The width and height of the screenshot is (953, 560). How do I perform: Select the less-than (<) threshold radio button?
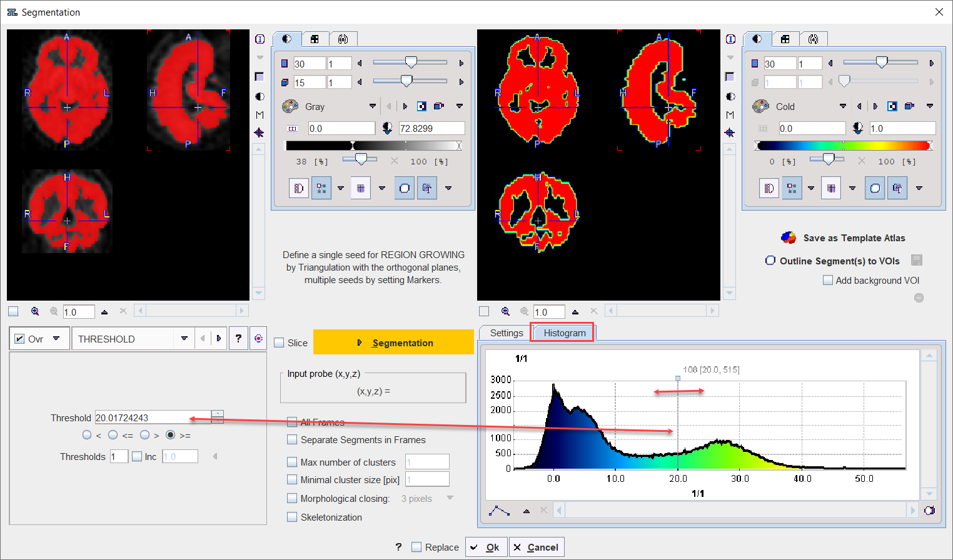(87, 435)
